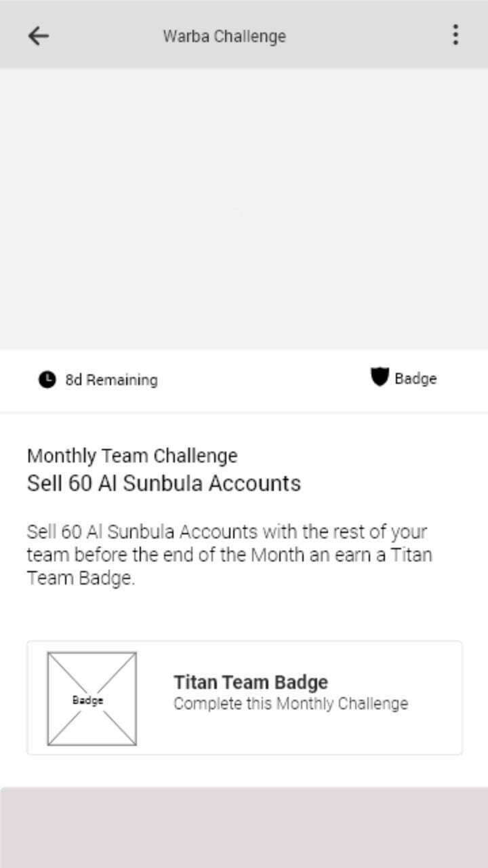Go back using the arrow icon
The image size is (488, 868).
click(39, 35)
